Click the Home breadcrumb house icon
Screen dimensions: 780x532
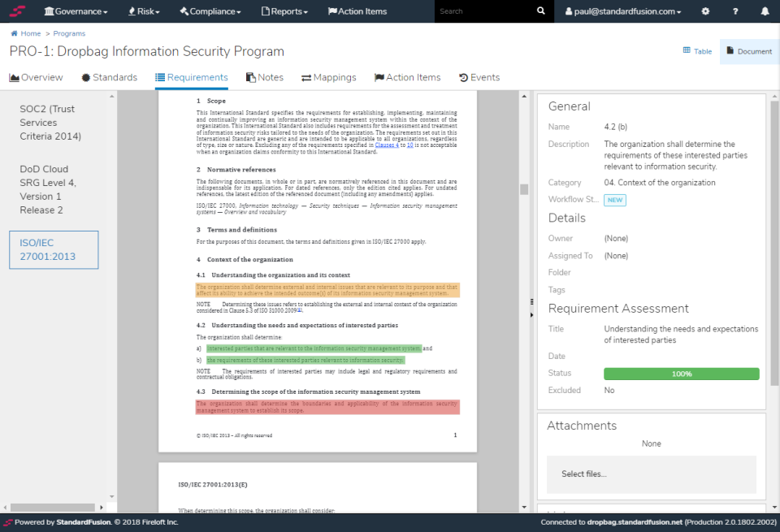(x=14, y=33)
